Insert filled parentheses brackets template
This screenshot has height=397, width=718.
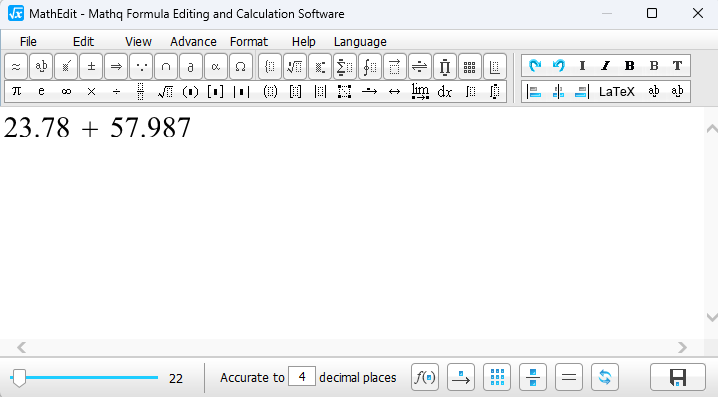190,92
